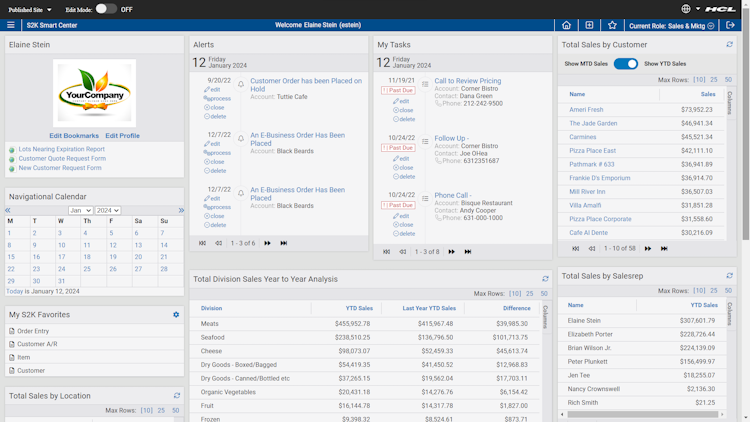Open the calendar month dropdown showing Jan
This screenshot has height=422, width=750.
tap(80, 211)
